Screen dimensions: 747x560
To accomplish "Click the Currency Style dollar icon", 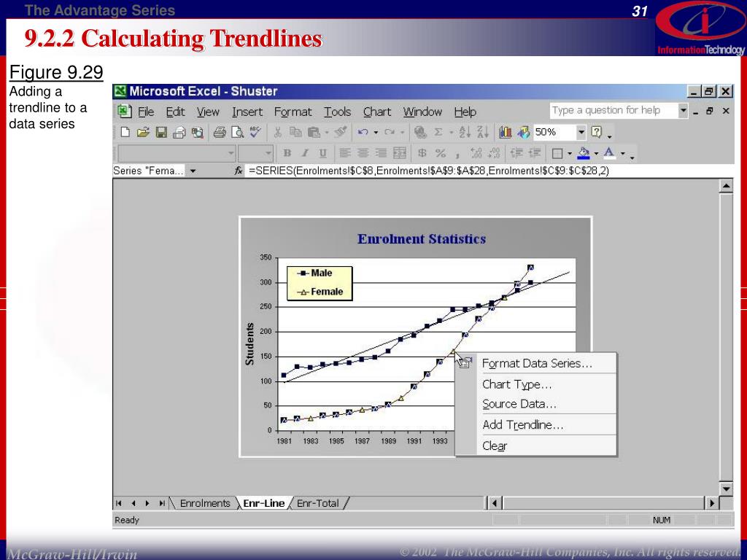I will click(422, 153).
